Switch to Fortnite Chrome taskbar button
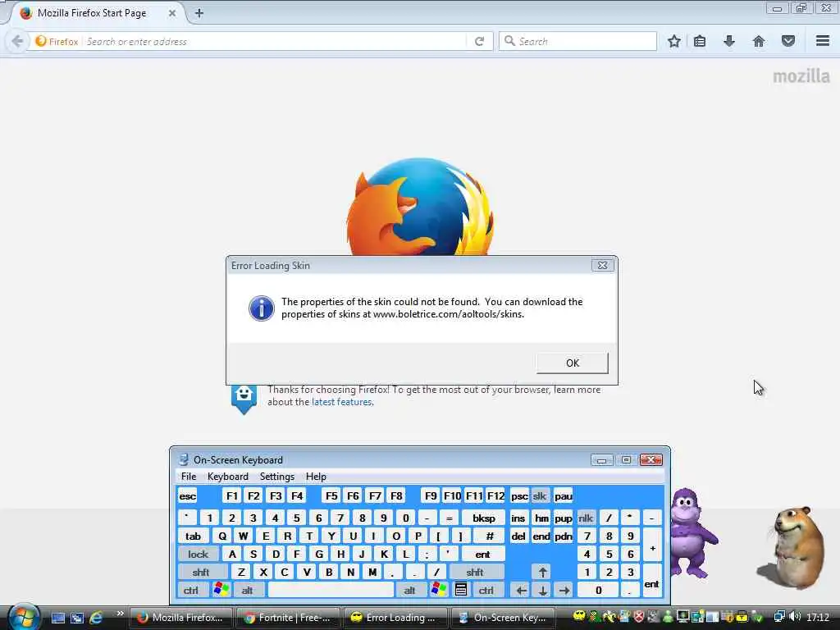Screen dimensions: 840x630 point(288,618)
